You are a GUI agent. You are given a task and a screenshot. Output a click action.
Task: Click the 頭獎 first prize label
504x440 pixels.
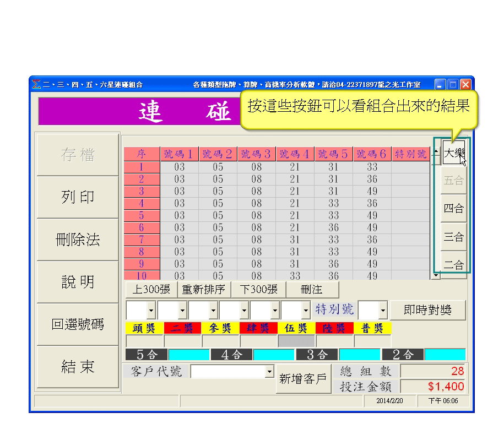(x=144, y=328)
